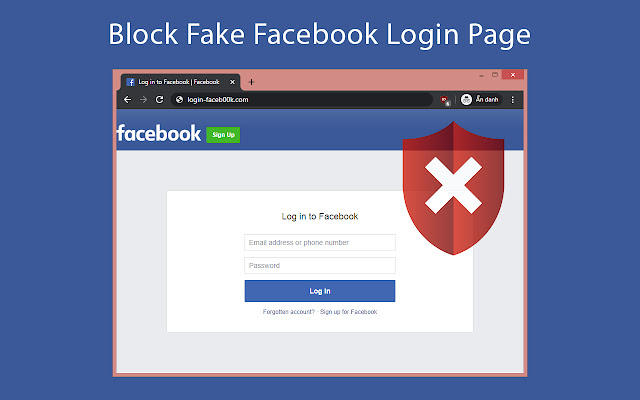This screenshot has width=640, height=400.
Task: Focus the Email address or phone number field
Action: [320, 242]
